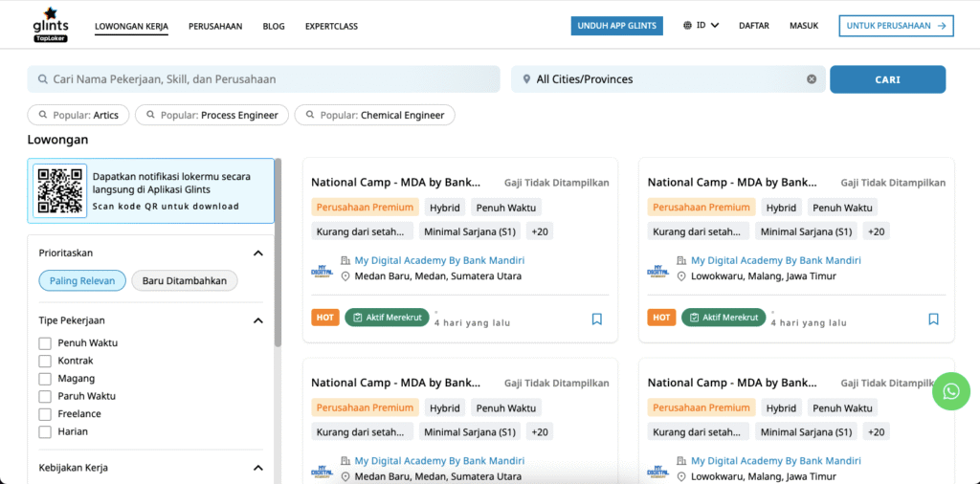
Task: Click HOT badge on Medan Baru card
Action: point(325,318)
